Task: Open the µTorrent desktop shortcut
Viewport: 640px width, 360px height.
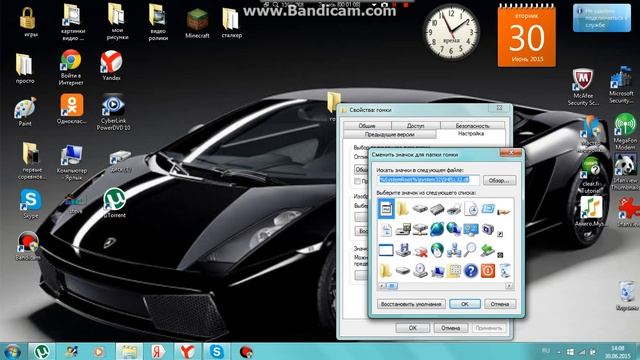Action: (x=115, y=202)
